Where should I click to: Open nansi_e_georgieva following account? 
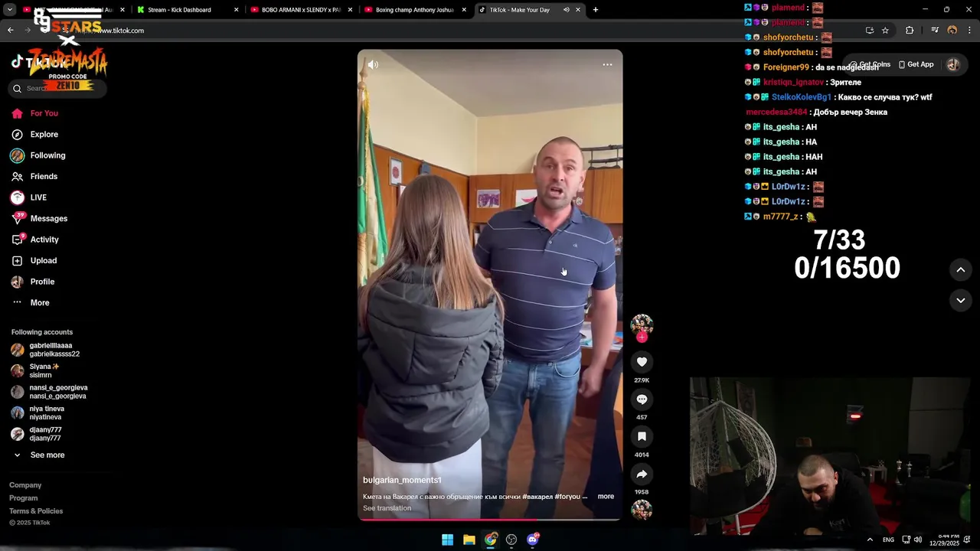click(x=50, y=392)
